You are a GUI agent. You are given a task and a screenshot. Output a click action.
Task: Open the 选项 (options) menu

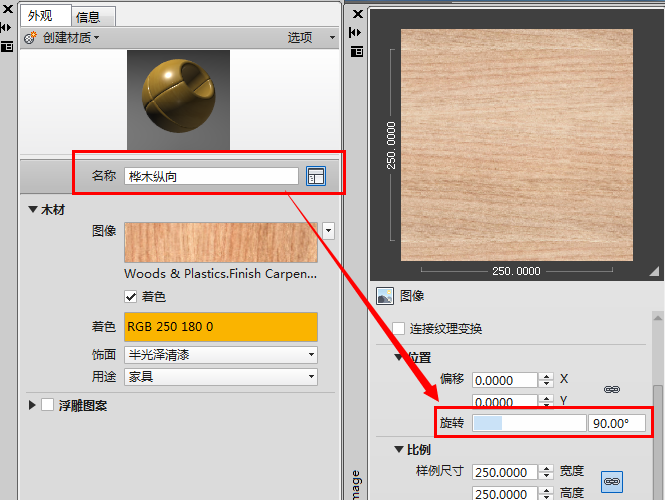click(306, 37)
